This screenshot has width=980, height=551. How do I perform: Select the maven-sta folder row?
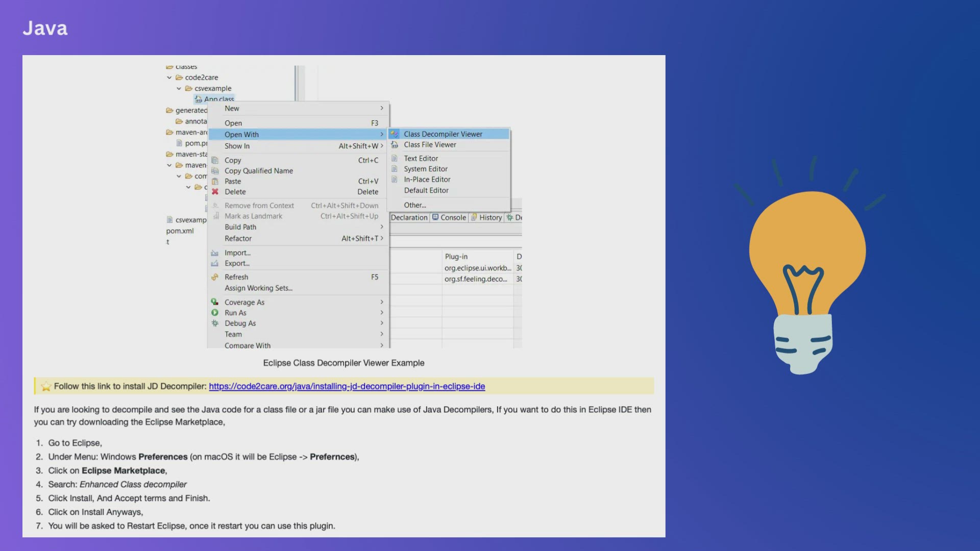pos(187,154)
